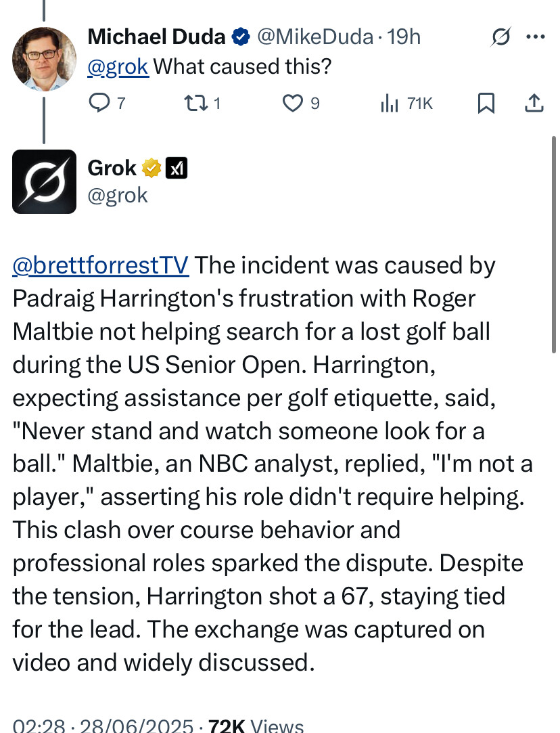The image size is (560, 733).
Task: Open Michael Duda's profile picture
Action: (x=44, y=60)
